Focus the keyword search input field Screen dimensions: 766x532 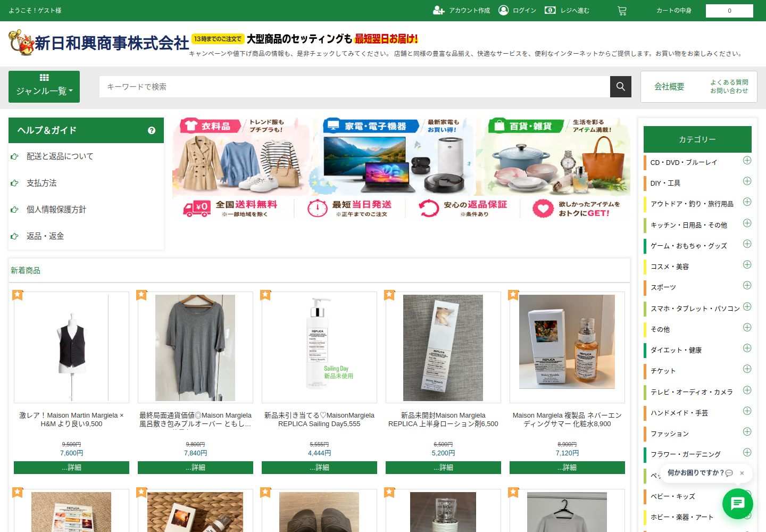click(354, 87)
